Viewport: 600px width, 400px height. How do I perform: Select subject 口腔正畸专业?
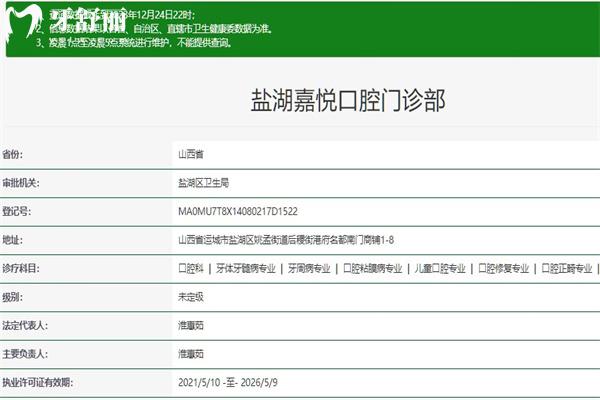coord(567,268)
